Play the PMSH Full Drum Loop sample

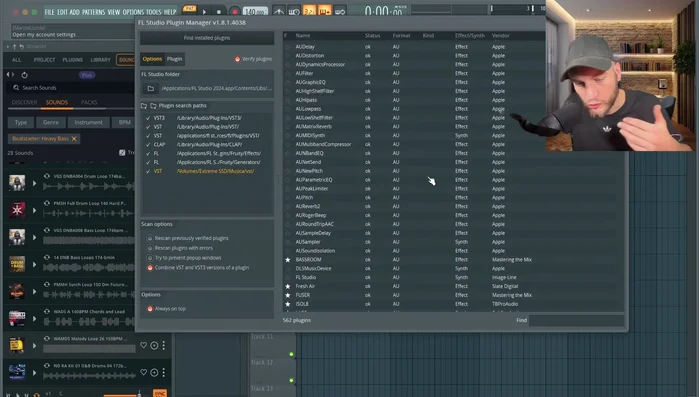coord(34,210)
